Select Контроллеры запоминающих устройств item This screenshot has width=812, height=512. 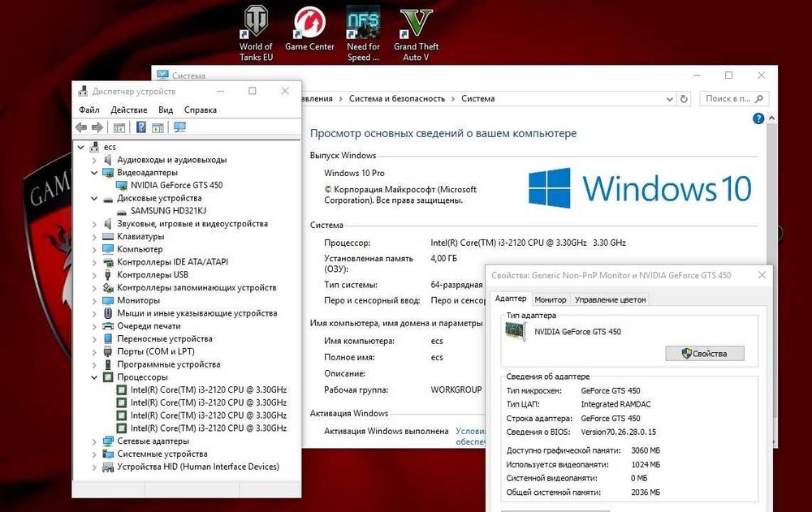coord(197,287)
